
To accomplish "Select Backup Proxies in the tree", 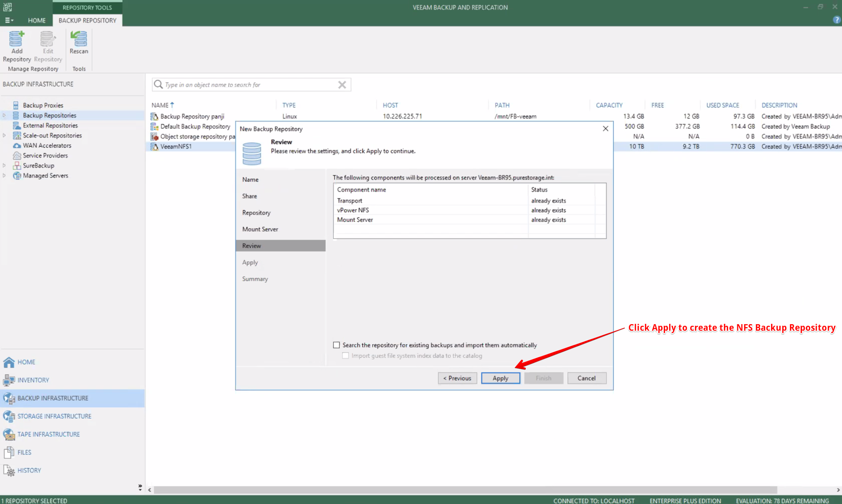I will pyautogui.click(x=43, y=105).
